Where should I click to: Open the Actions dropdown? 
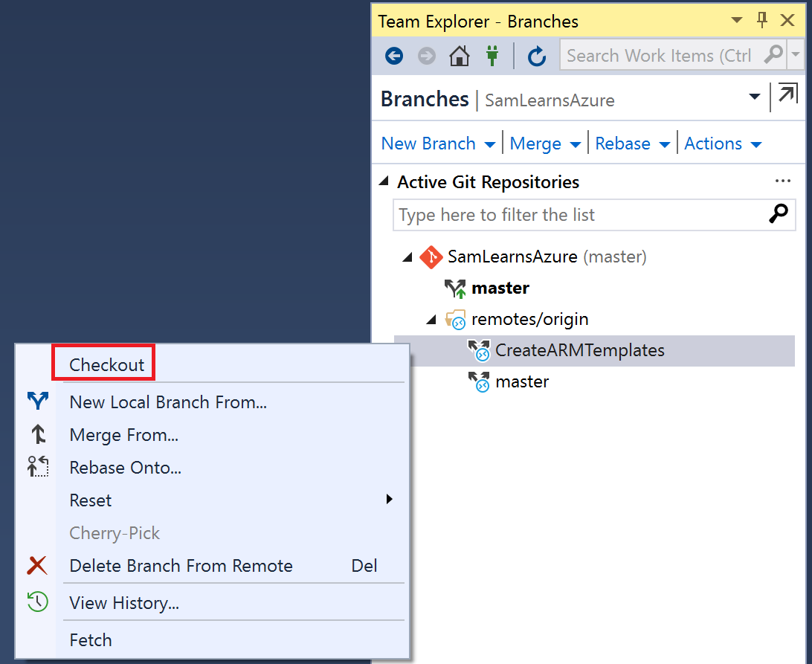pos(722,144)
